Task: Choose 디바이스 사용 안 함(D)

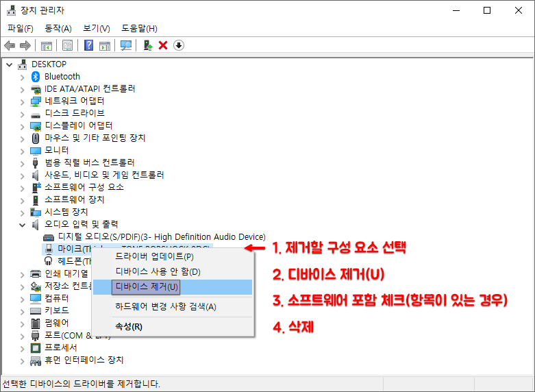Action: coord(173,272)
